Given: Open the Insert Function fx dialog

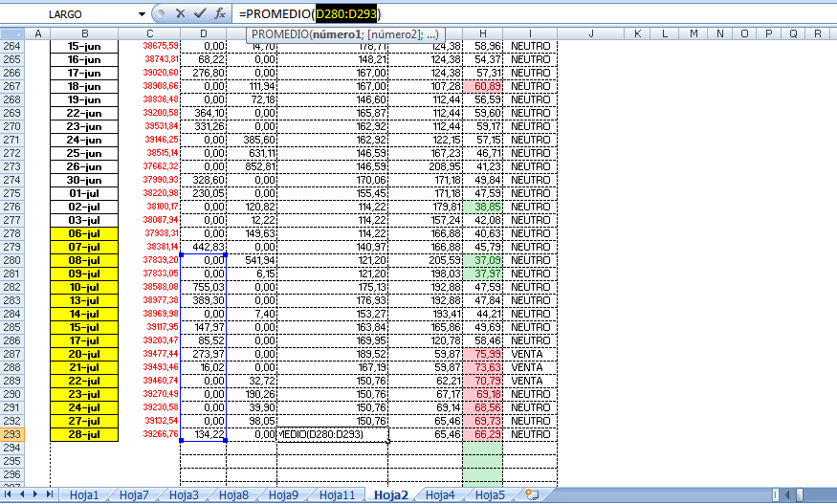Looking at the screenshot, I should pos(220,14).
